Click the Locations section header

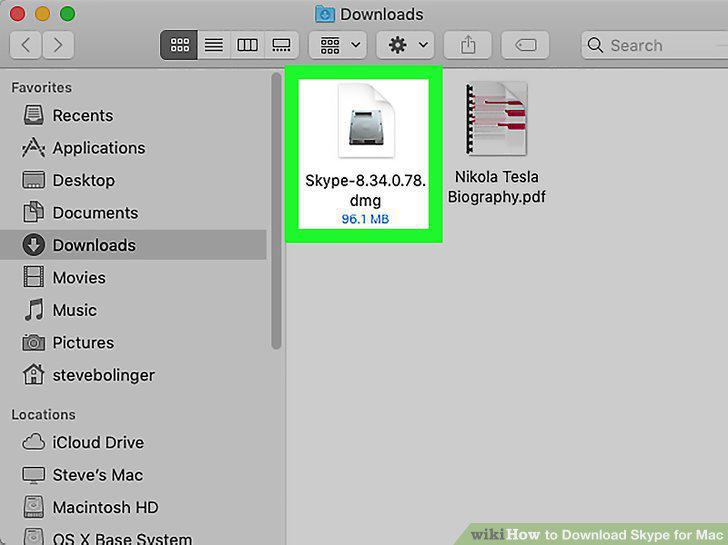(x=43, y=415)
